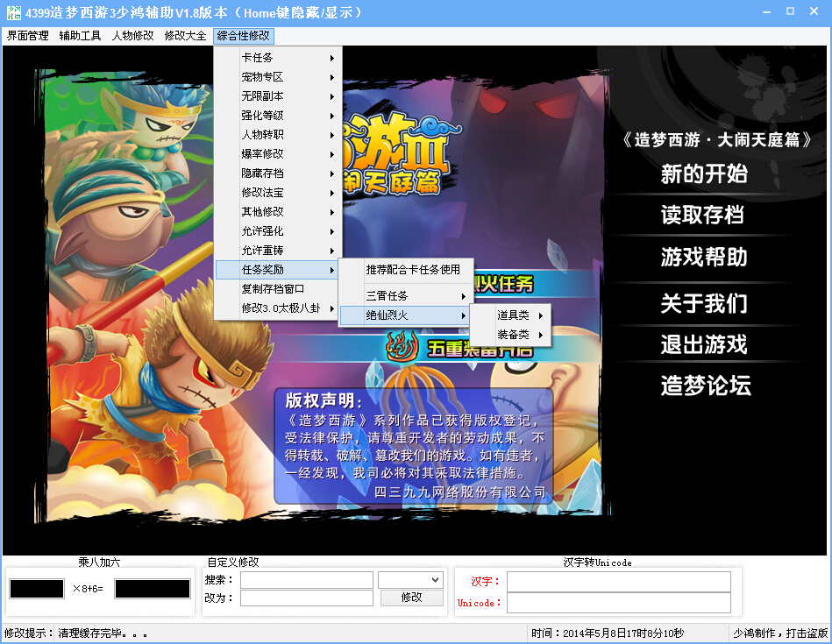The height and width of the screenshot is (644, 832).
Task: Expand the 人物转职 submenu
Action: 277,135
